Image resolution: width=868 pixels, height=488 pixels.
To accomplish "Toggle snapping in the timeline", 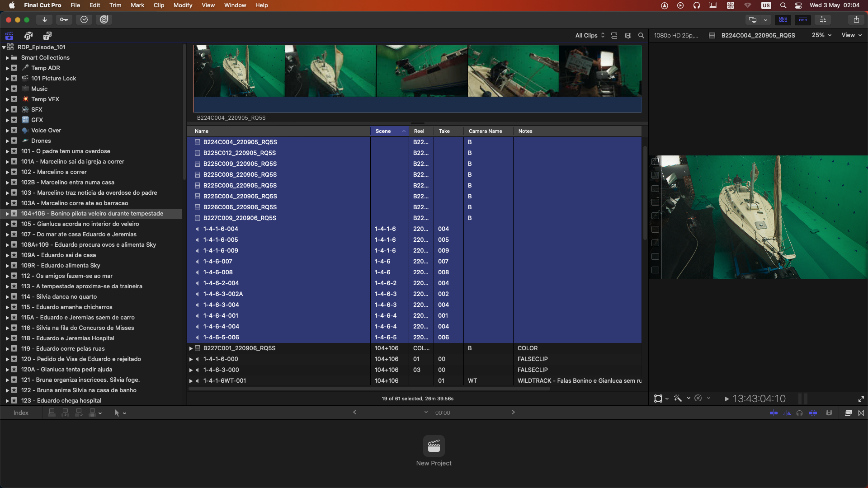I will pyautogui.click(x=813, y=413).
